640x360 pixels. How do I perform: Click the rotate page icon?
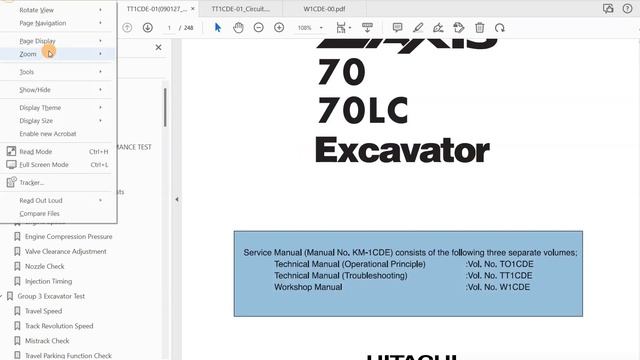(500, 28)
